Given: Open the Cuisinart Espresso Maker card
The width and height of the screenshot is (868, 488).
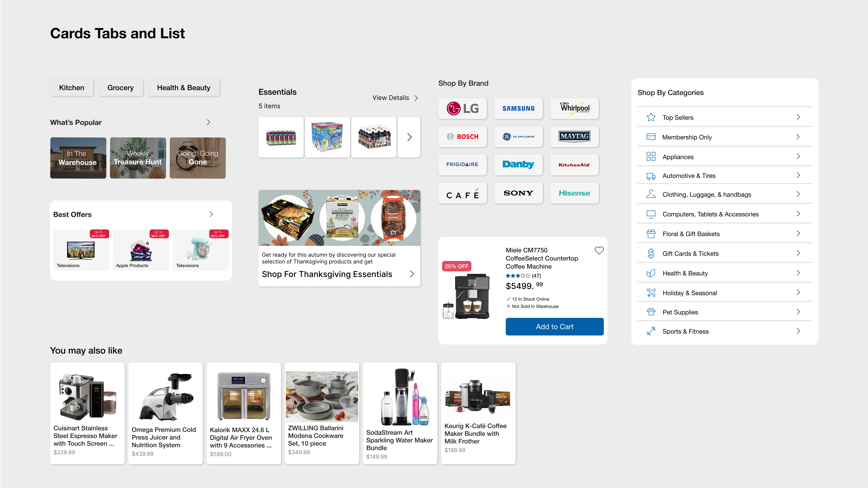Looking at the screenshot, I should (87, 413).
